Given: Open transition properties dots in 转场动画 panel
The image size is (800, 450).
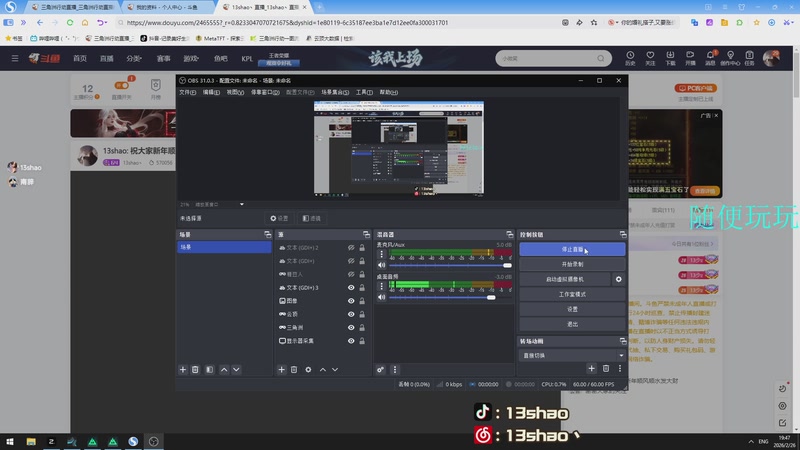Looking at the screenshot, I should pyautogui.click(x=620, y=368).
